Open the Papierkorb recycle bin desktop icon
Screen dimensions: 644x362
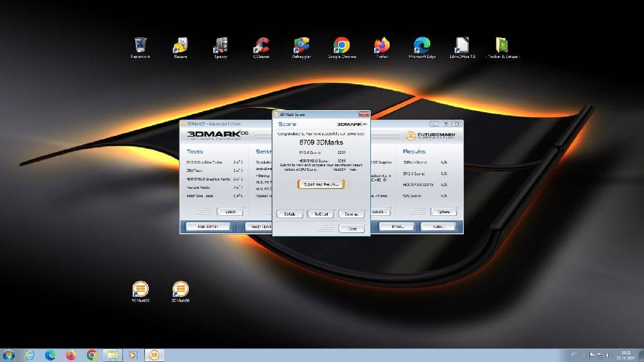coord(140,48)
